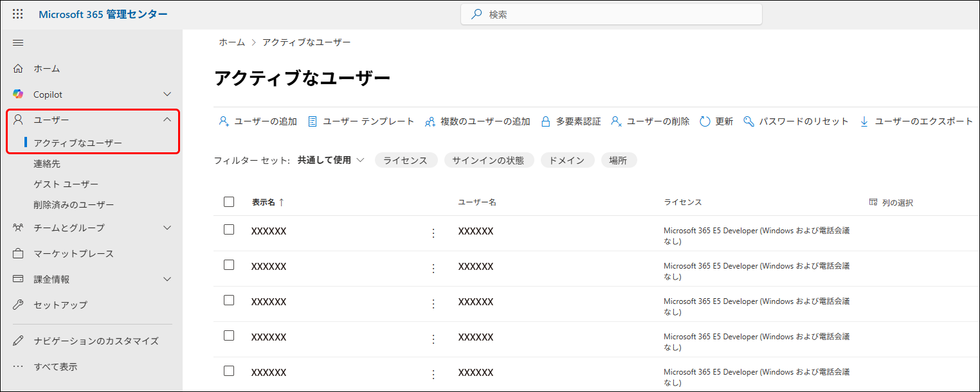Click the チームとグループ people icon
980x392 pixels.
pyautogui.click(x=18, y=227)
